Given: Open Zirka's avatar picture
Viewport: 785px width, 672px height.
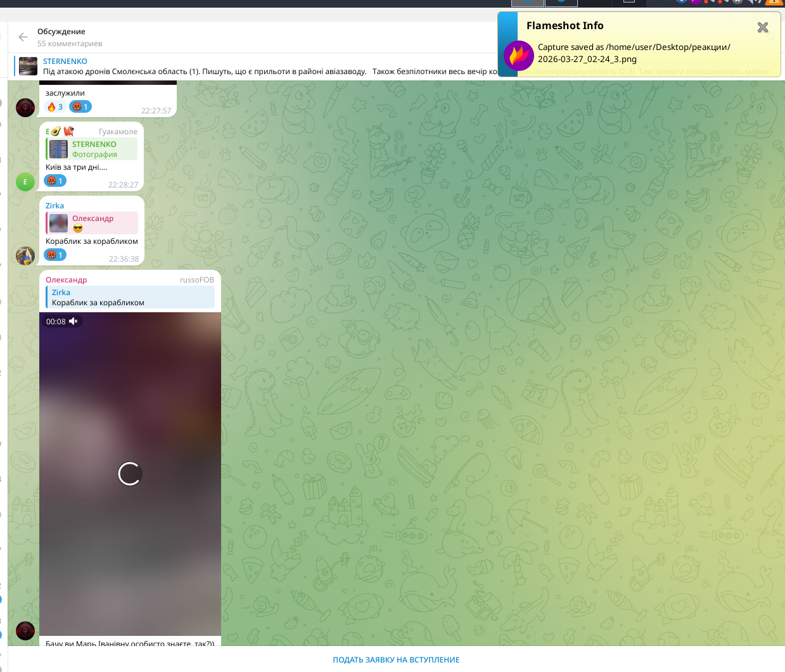Looking at the screenshot, I should coord(25,256).
